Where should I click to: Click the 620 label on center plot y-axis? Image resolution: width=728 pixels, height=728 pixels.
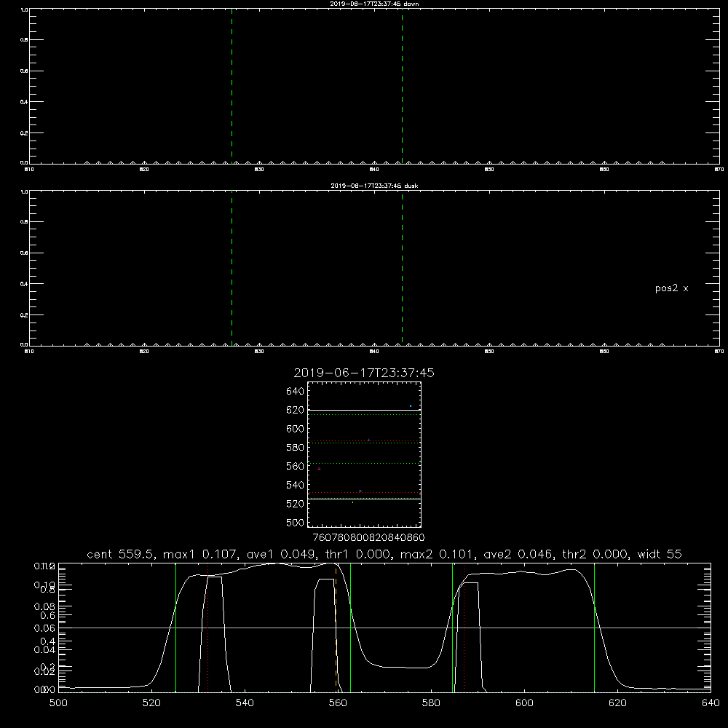(x=296, y=410)
